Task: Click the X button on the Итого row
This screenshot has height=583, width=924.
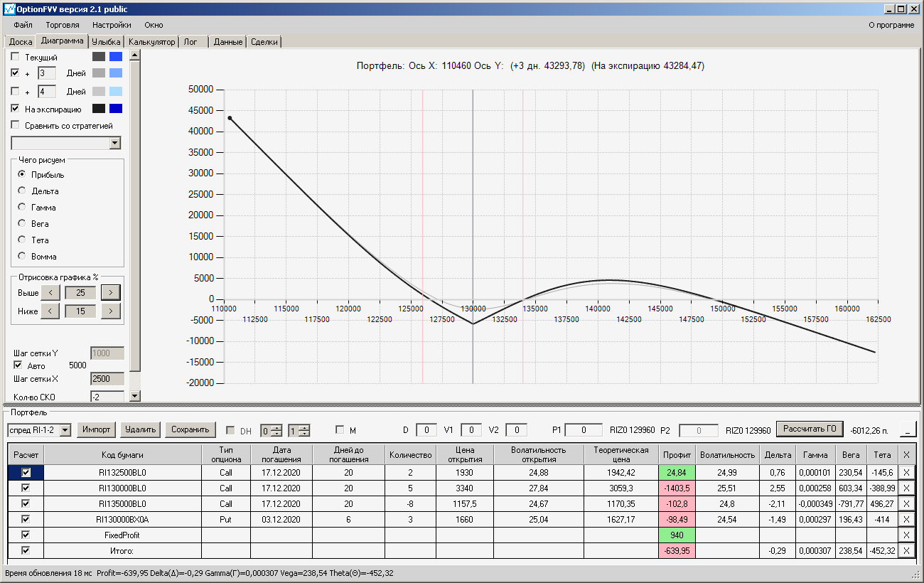Action: click(906, 550)
